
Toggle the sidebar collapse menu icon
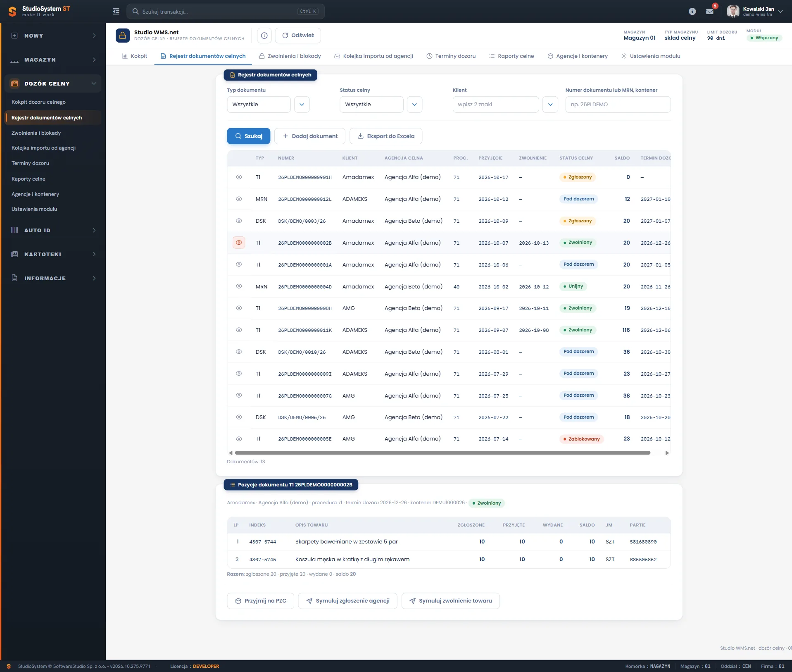(x=116, y=12)
